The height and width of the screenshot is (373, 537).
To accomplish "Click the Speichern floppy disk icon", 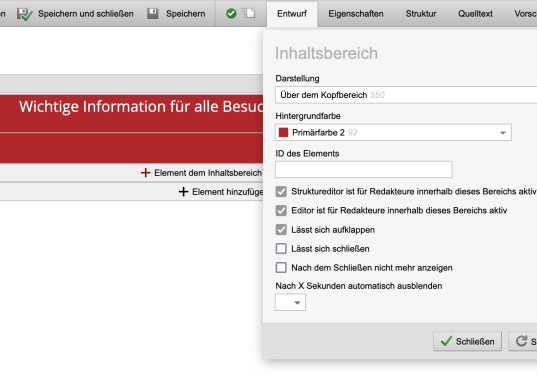I will (153, 14).
